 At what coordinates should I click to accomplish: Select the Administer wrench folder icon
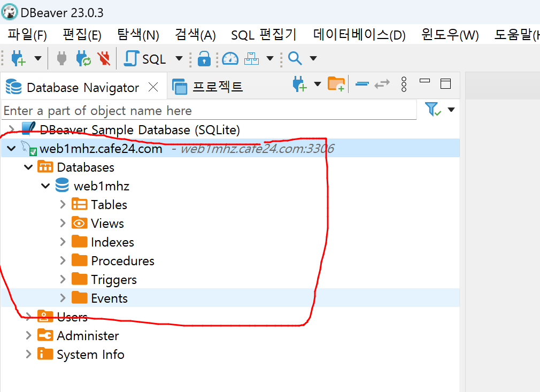tap(45, 335)
